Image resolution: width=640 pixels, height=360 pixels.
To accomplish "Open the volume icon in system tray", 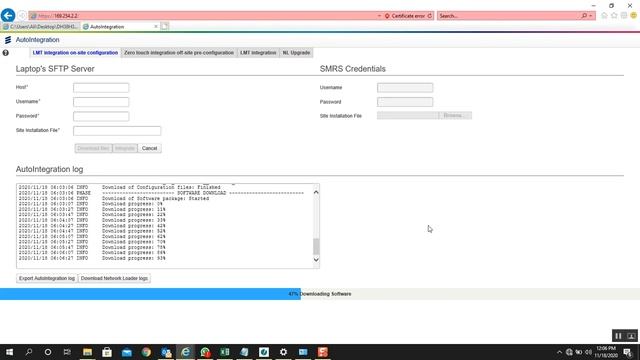I will click(588, 352).
